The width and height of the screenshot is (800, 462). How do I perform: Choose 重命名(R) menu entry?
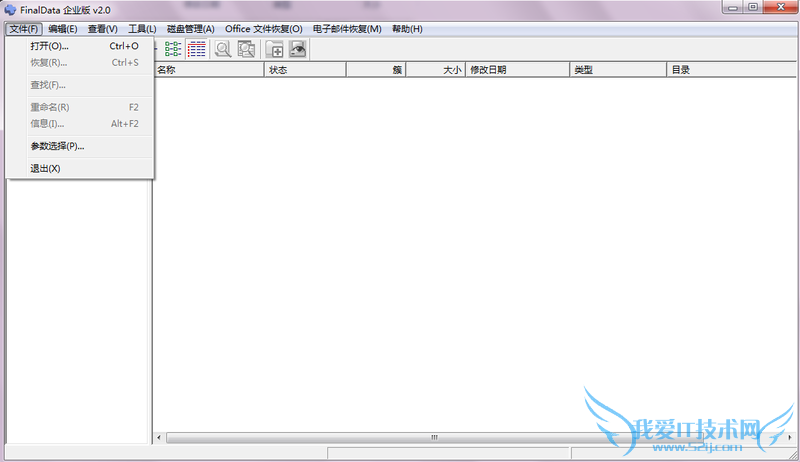pos(80,107)
